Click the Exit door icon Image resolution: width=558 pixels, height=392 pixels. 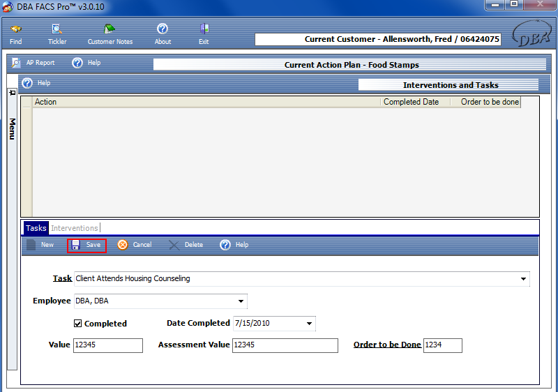tap(204, 29)
